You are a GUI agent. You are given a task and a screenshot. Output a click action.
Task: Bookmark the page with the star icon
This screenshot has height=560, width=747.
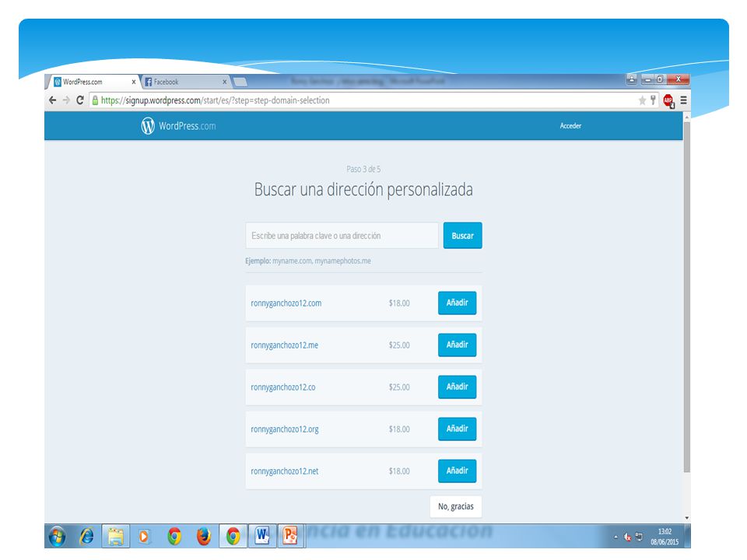point(642,100)
